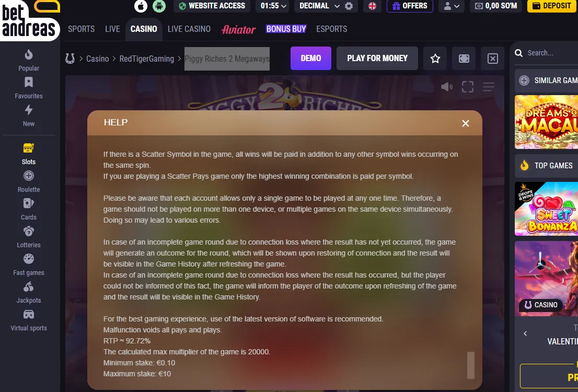Mute the game sound speaker icon
The image size is (578, 392).
coord(446,87)
